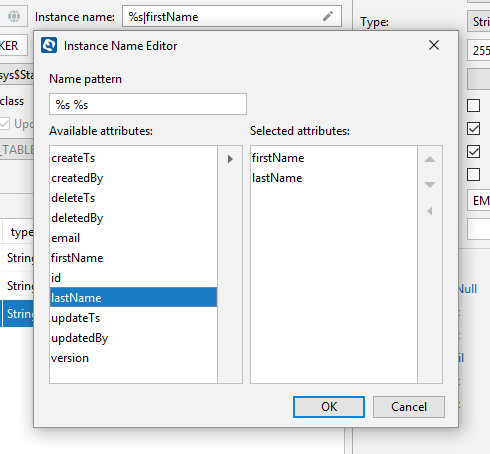Click the globe icon left of Instance name
The image size is (490, 454).
(14, 16)
